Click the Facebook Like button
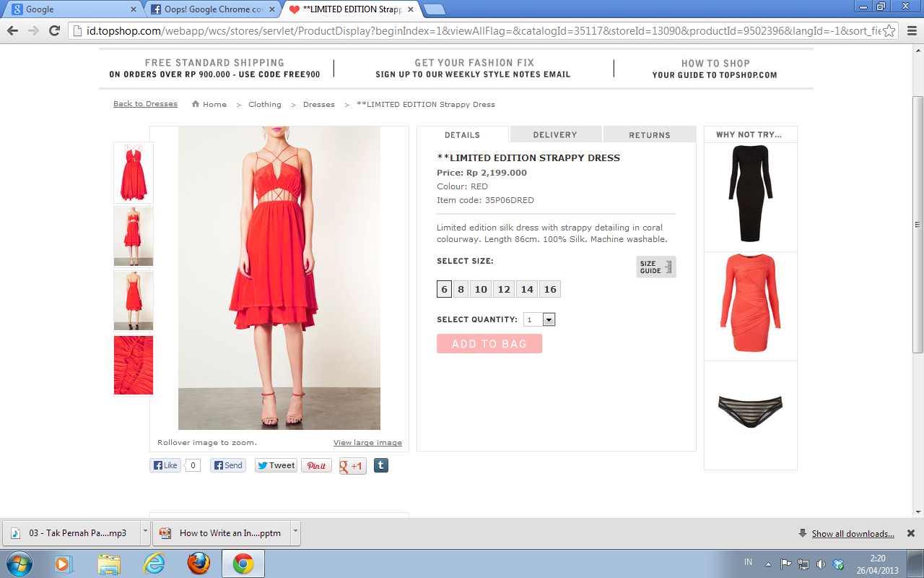 click(165, 465)
